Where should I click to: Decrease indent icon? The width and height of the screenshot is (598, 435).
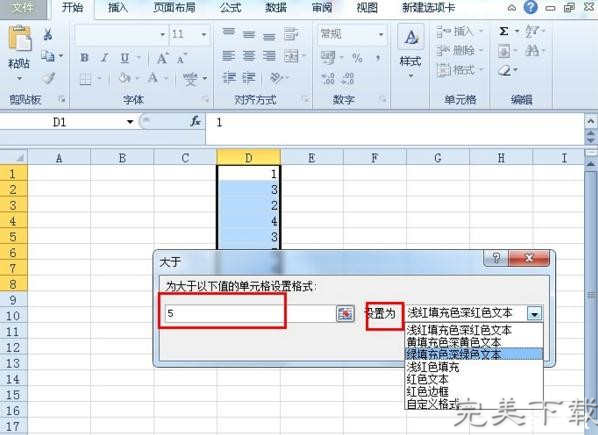(x=229, y=78)
